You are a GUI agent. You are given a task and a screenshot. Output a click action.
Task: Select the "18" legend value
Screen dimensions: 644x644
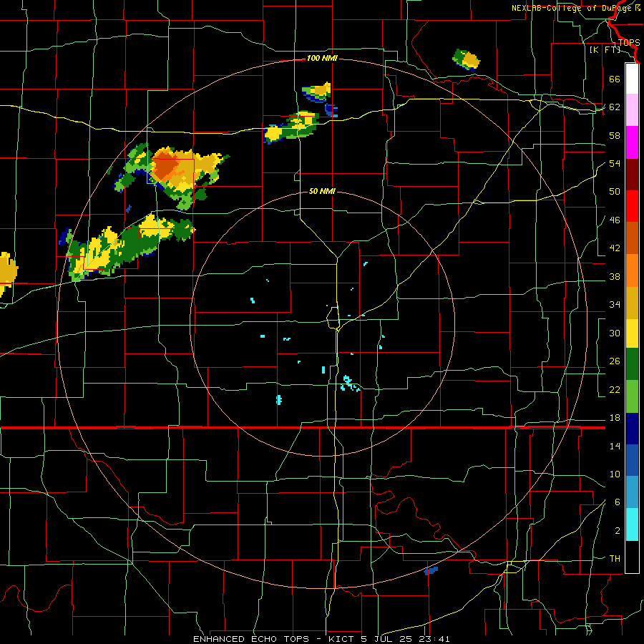(x=615, y=418)
